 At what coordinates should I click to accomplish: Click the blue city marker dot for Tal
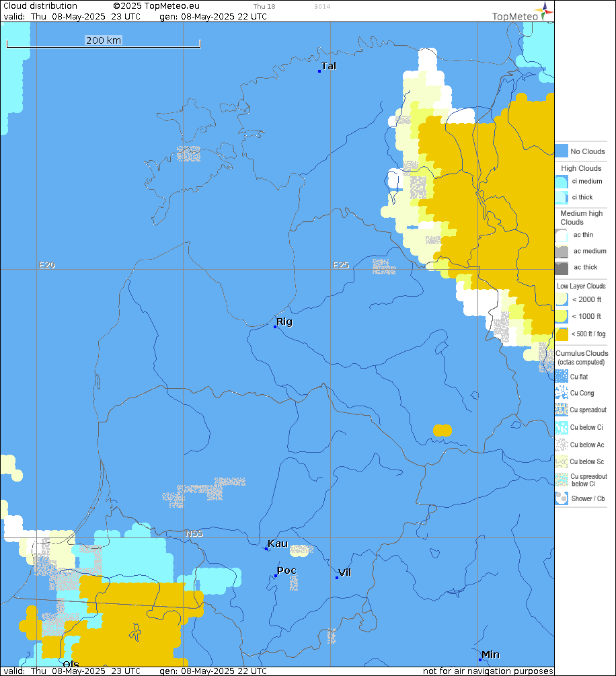click(319, 71)
